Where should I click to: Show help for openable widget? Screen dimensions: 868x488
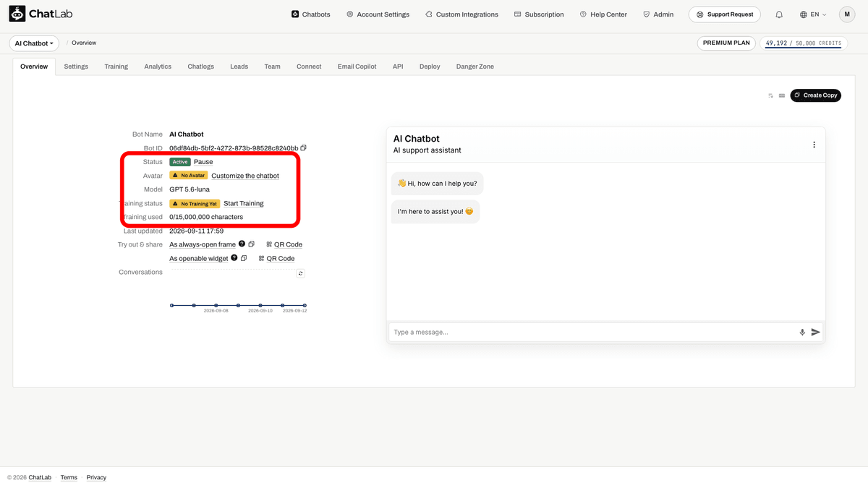[234, 258]
